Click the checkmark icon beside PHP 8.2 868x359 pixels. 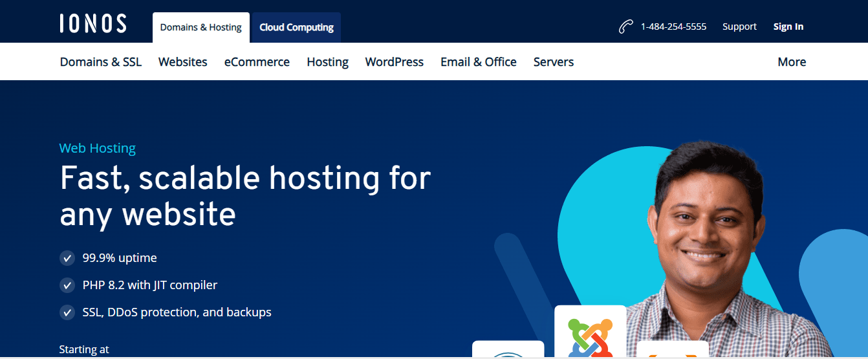tap(67, 285)
